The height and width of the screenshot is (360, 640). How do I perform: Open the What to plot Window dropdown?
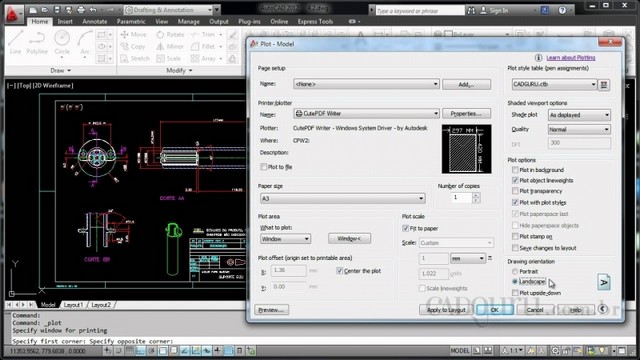[285, 239]
